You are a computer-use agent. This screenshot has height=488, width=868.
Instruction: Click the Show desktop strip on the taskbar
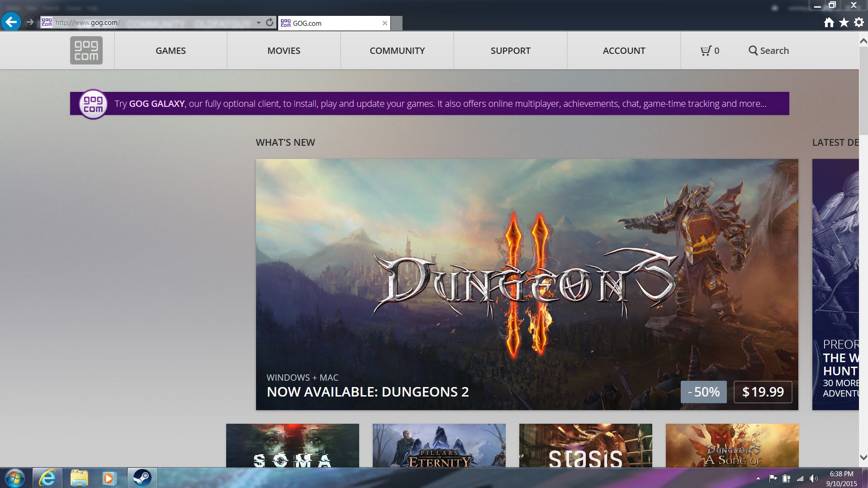(865, 478)
